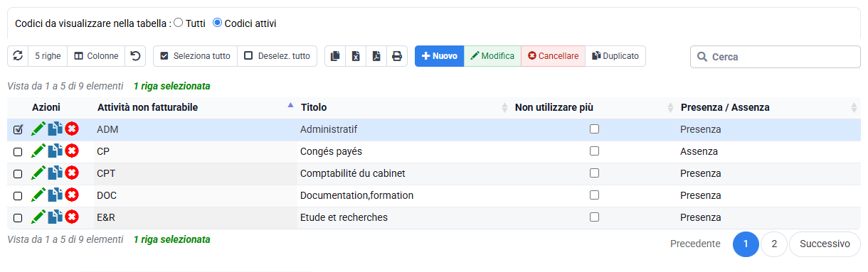Screen dimensions: 868x272
Task: Click the Duplicato button
Action: coord(615,56)
